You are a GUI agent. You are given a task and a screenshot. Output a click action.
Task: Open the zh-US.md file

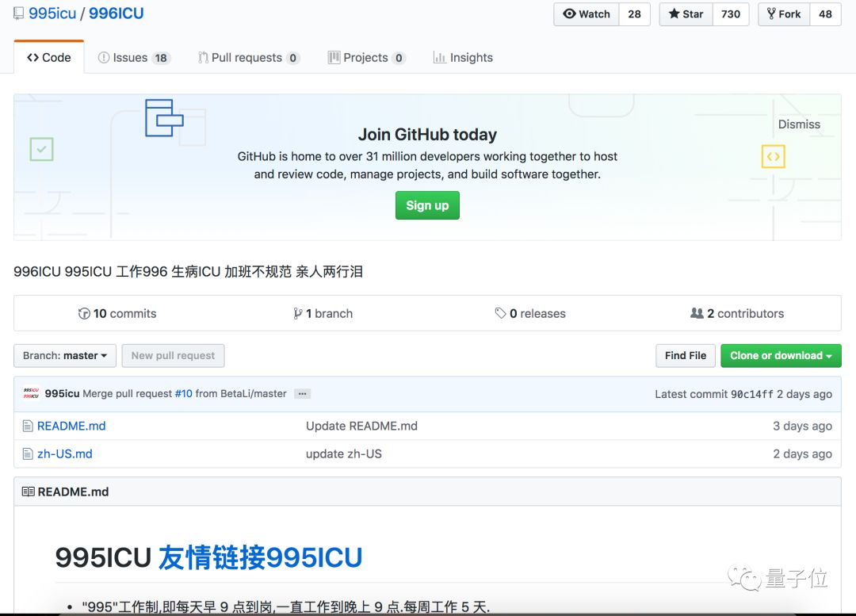pyautogui.click(x=65, y=453)
